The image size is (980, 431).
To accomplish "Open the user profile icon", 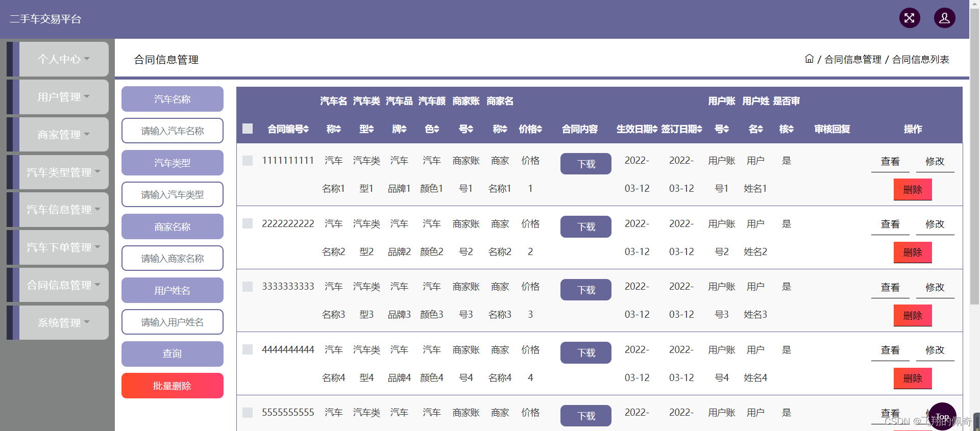I will tap(945, 18).
